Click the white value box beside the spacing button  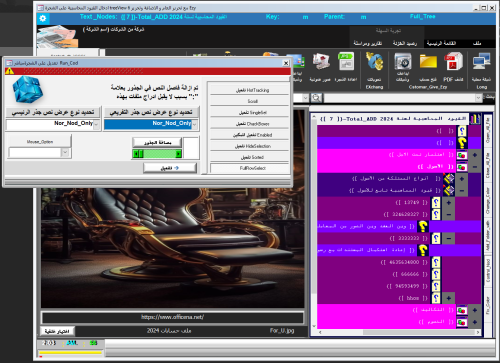coord(191,147)
